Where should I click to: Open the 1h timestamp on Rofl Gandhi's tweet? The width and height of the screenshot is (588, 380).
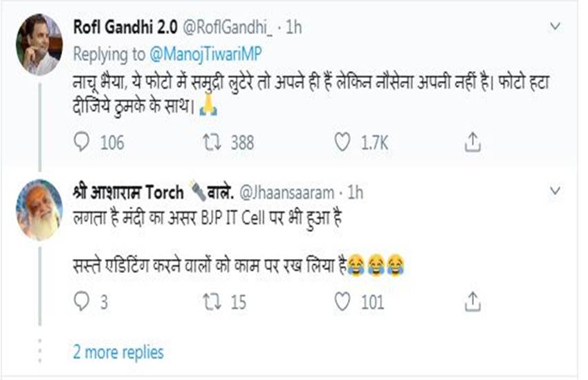[x=293, y=27]
